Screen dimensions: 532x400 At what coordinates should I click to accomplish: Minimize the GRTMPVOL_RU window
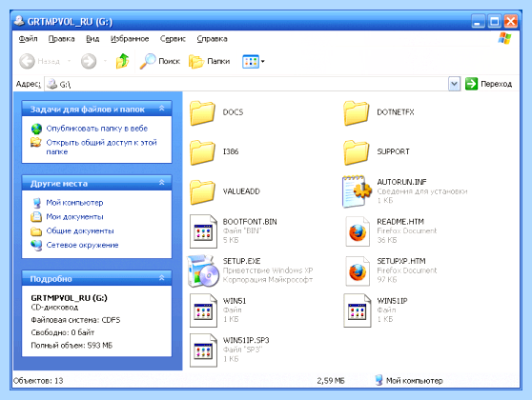click(x=478, y=21)
